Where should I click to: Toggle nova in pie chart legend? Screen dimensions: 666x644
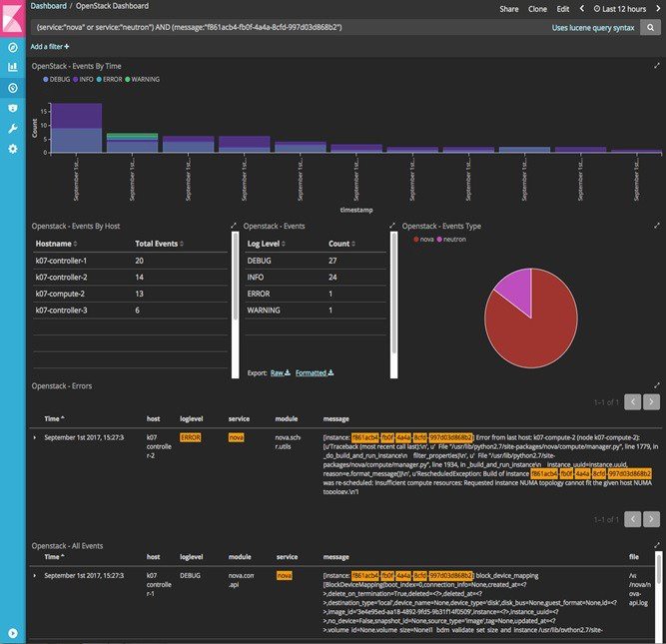click(423, 240)
